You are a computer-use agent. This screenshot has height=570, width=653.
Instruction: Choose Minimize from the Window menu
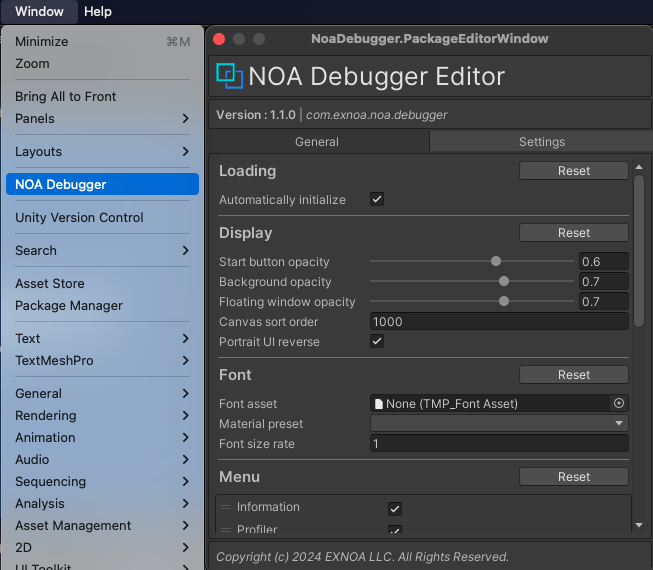[102, 42]
